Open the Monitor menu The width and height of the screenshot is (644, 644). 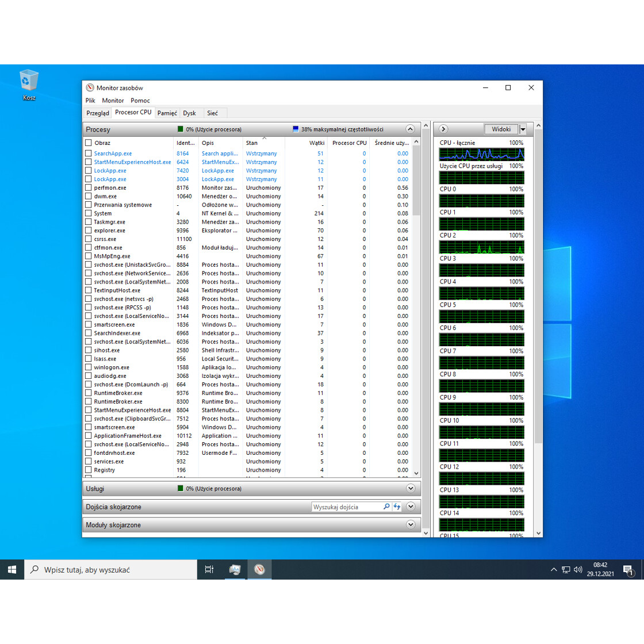point(113,100)
